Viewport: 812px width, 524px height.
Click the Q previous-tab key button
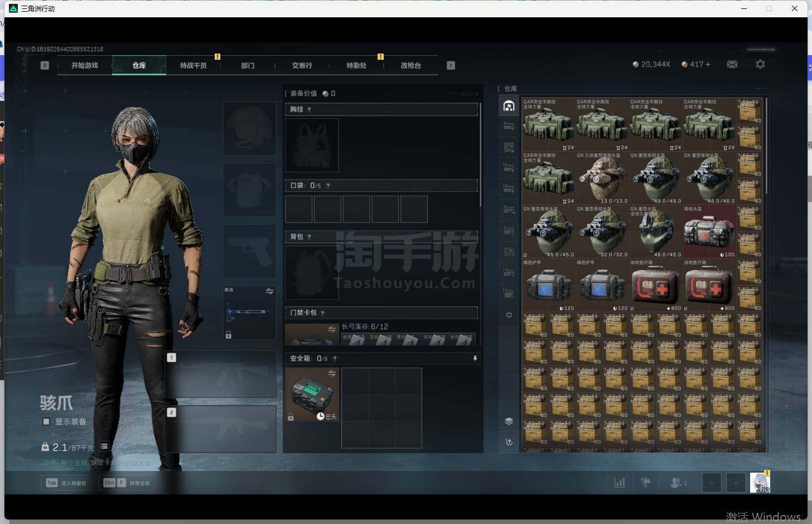pyautogui.click(x=45, y=65)
